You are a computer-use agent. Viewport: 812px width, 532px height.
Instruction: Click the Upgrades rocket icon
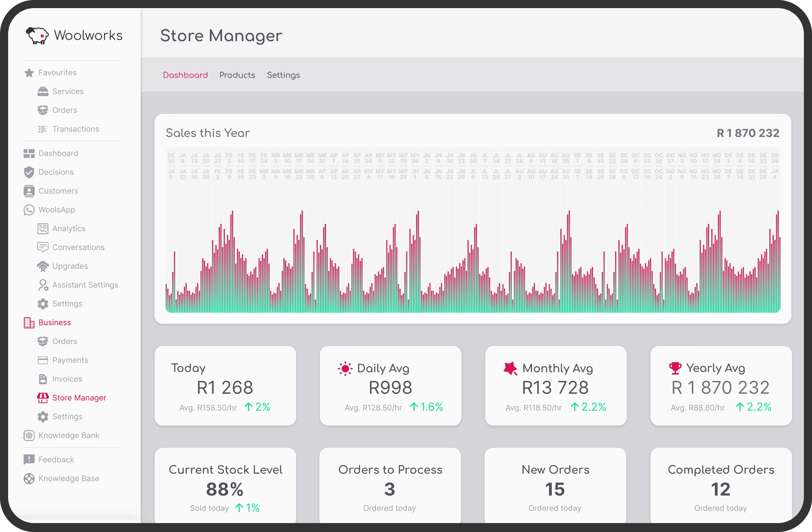click(43, 266)
